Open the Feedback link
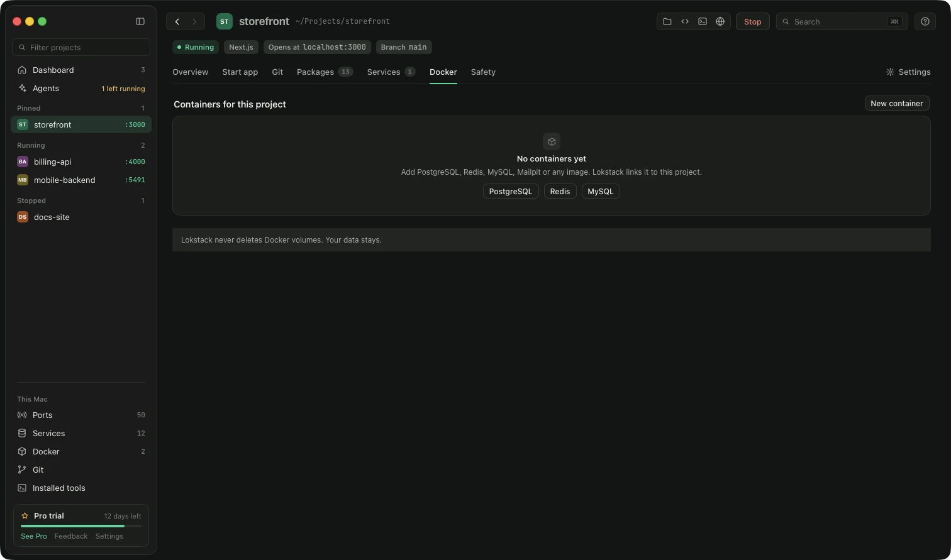 71,536
